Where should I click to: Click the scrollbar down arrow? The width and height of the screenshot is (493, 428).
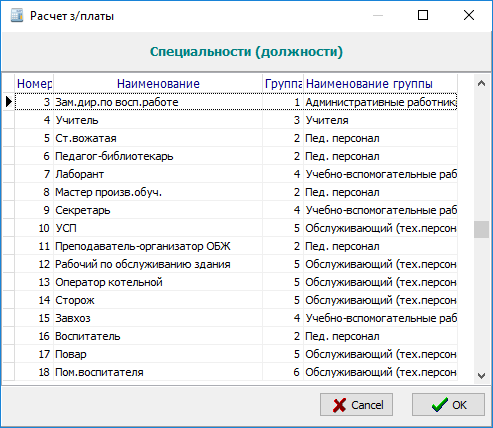481,376
